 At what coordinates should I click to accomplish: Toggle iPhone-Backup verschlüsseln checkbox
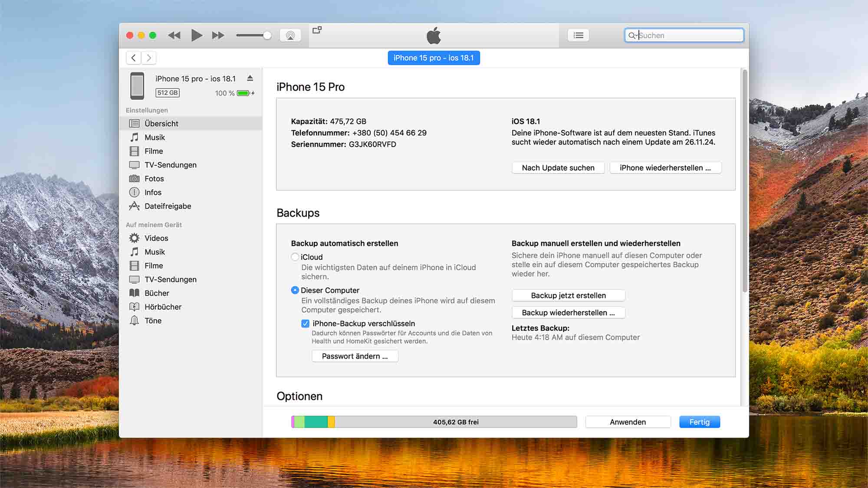coord(306,324)
